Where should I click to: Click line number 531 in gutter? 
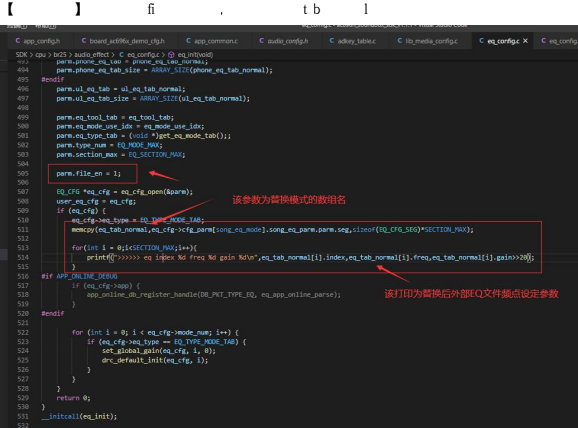(x=23, y=416)
